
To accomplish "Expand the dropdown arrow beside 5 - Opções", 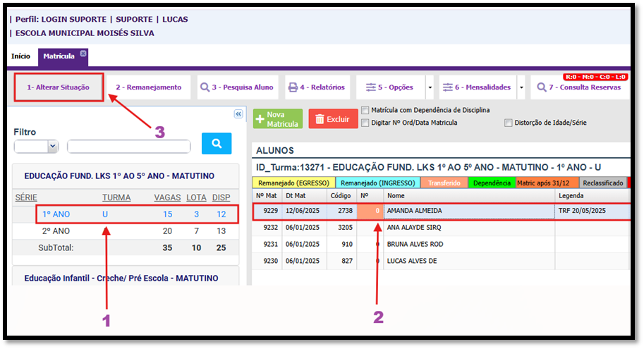I will pyautogui.click(x=430, y=88).
